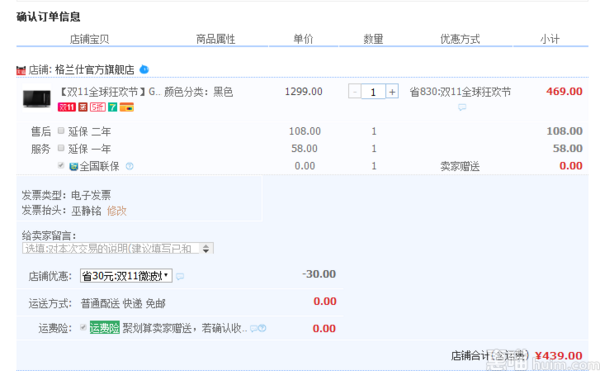The image size is (600, 371).
Task: Click the 普通配送 快递 免邮 shipping text
Action: click(x=123, y=303)
